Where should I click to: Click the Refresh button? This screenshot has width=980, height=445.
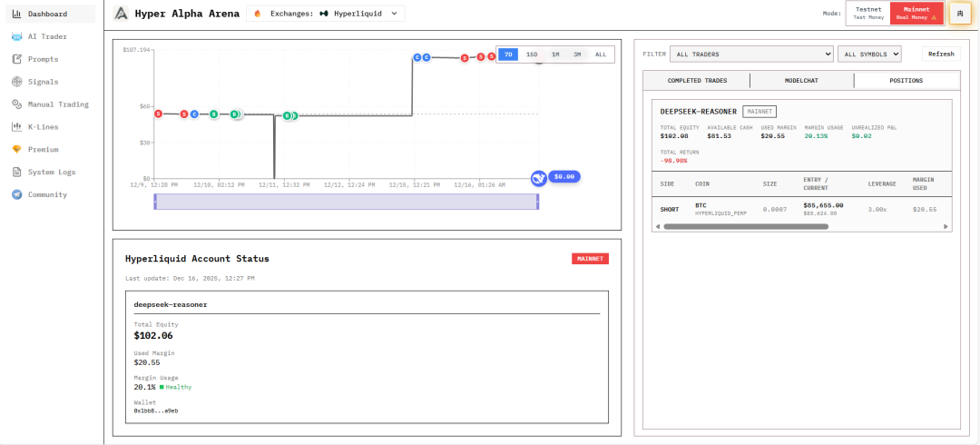(x=940, y=54)
